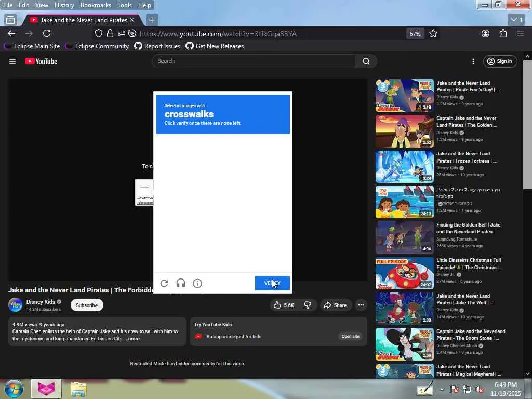Open the browser application hamburger menu
Screen dimensions: 532x399
coord(521,33)
